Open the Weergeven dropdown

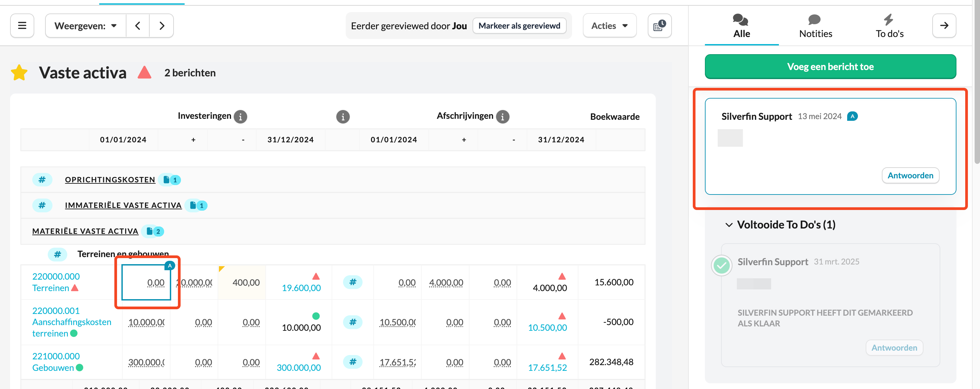(x=86, y=26)
